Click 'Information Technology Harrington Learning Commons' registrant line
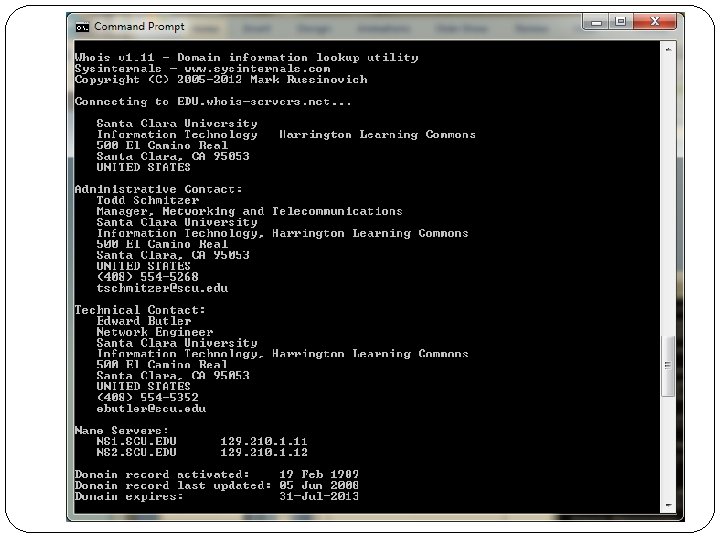Image resolution: width=720 pixels, height=540 pixels. (286, 135)
